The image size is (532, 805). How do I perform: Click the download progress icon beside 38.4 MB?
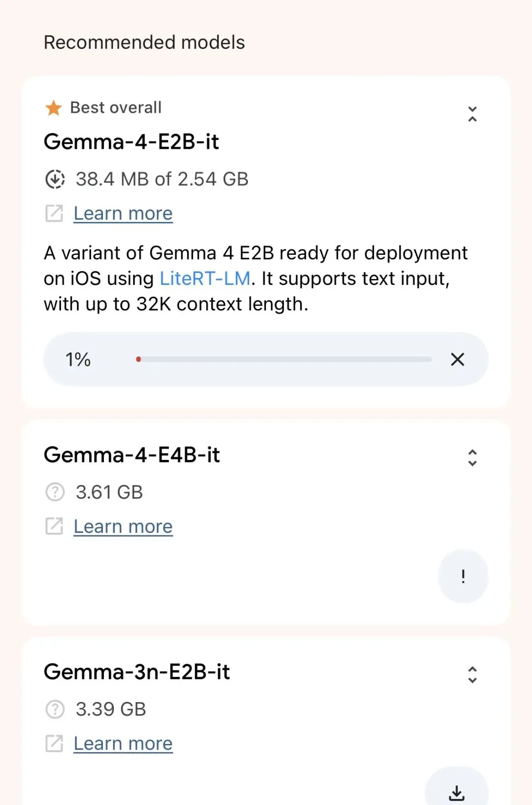click(55, 179)
